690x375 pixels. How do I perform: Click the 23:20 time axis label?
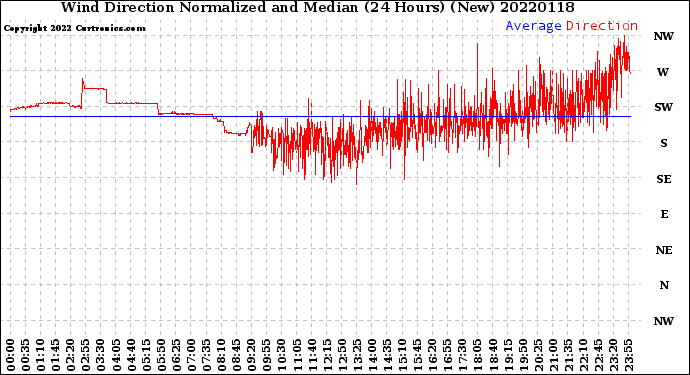click(x=613, y=355)
